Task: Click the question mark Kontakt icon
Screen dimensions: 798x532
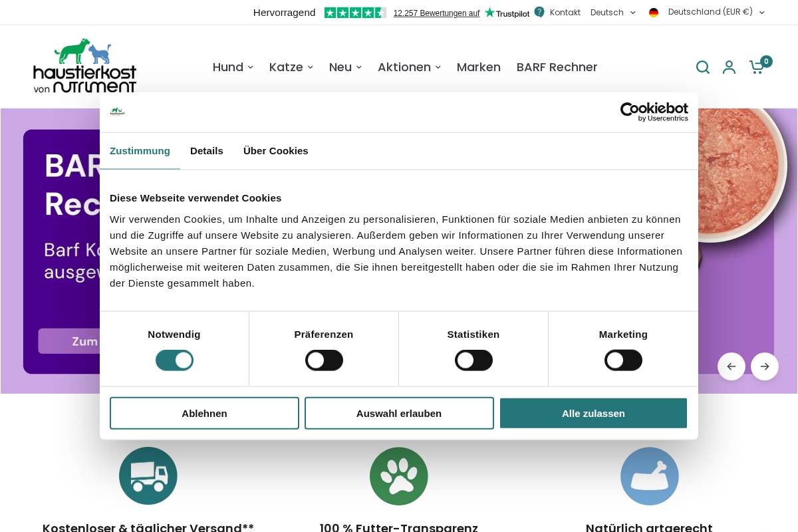Action: [x=539, y=12]
